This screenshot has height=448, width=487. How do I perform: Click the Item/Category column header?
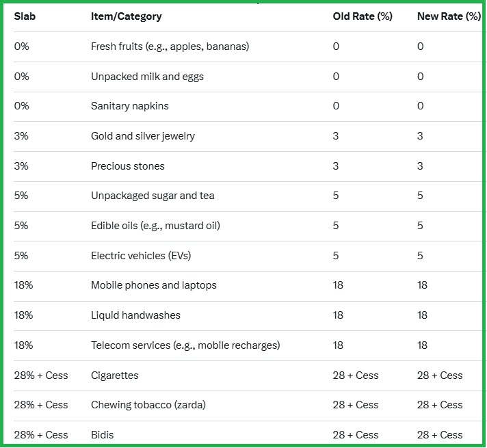point(127,16)
